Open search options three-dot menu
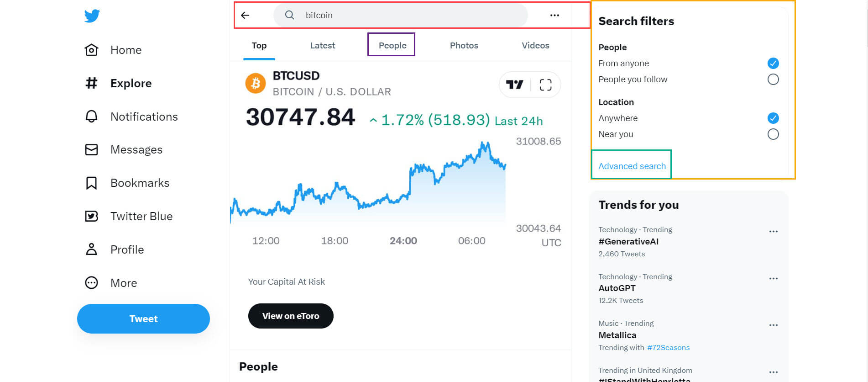The height and width of the screenshot is (382, 868). pyautogui.click(x=554, y=15)
